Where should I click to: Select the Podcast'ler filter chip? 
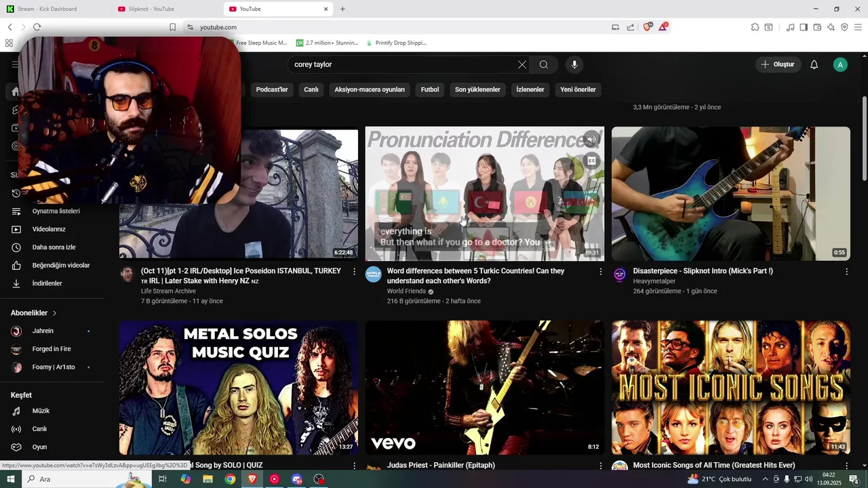(x=272, y=89)
